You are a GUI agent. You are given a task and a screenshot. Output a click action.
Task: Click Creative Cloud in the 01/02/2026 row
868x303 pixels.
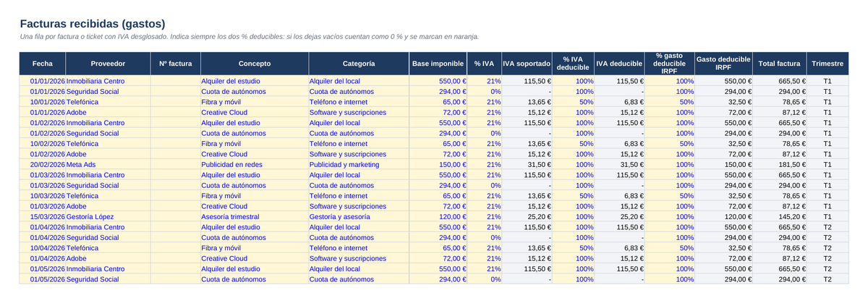point(255,154)
